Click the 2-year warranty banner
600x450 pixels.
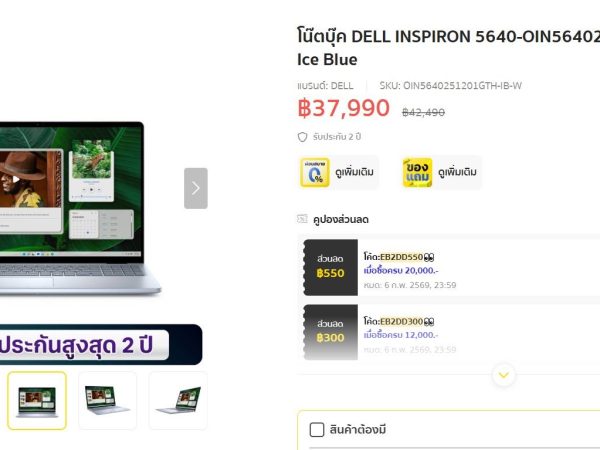[x=101, y=344]
